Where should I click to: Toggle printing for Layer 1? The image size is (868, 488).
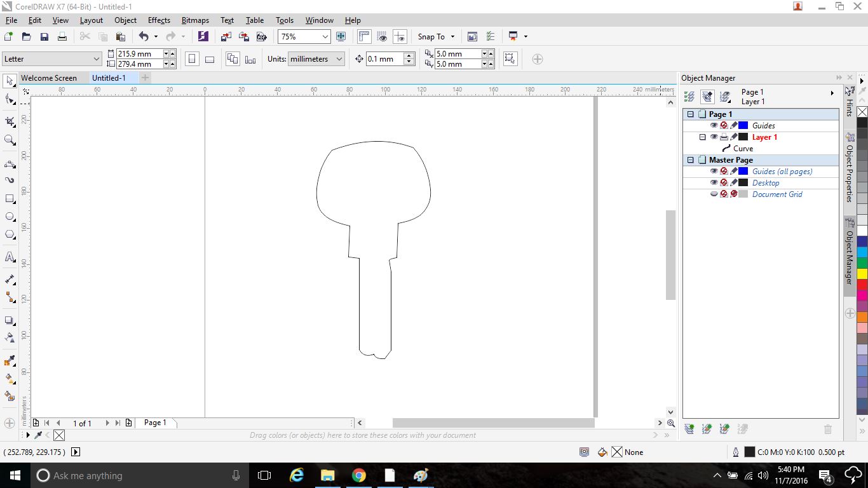click(724, 137)
